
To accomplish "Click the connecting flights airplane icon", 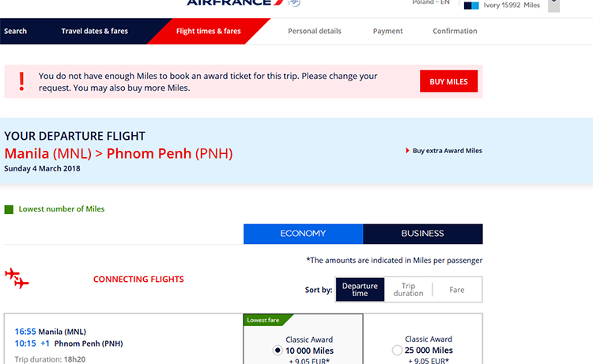I will point(17,278).
